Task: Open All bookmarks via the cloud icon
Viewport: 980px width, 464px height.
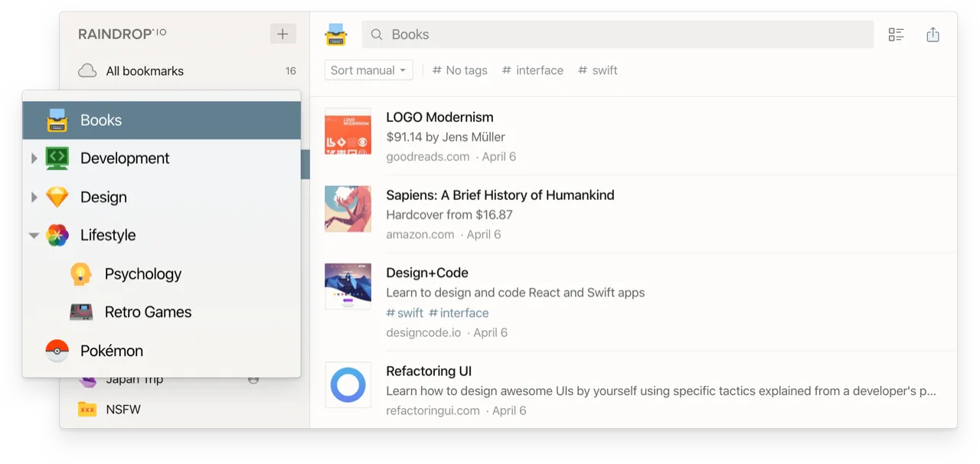Action: pos(87,70)
